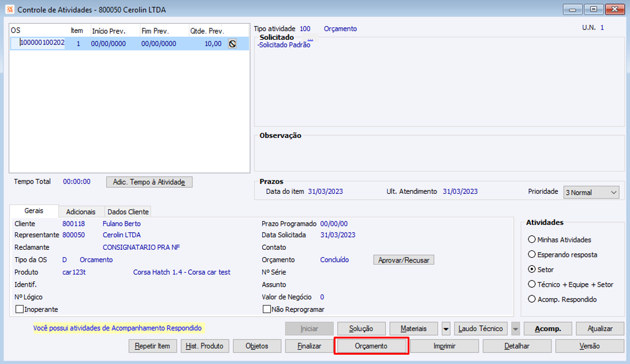Click the client name Fulano Berto
Viewport: 630px width, 364px height.
tap(122, 224)
